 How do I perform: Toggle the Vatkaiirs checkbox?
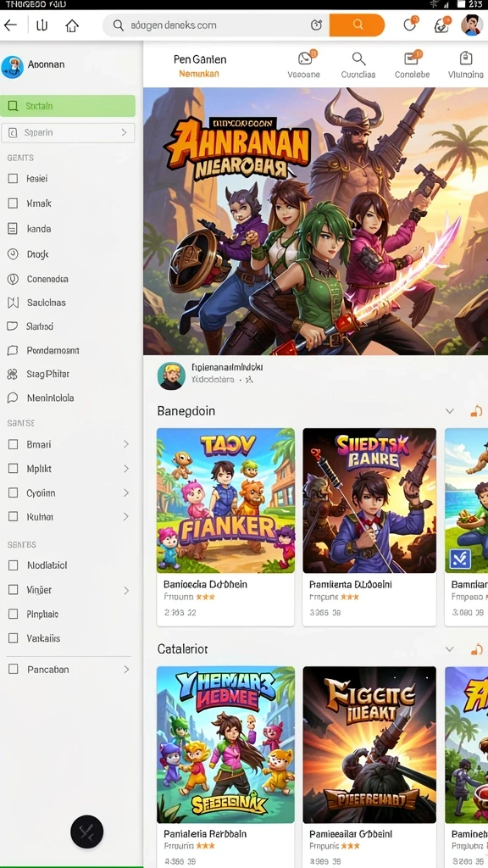(13, 638)
